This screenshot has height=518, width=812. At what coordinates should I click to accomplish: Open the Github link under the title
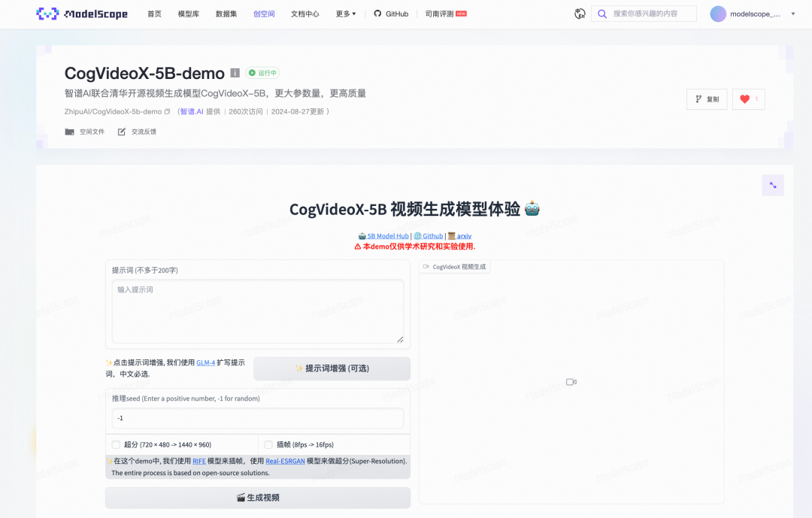pos(432,236)
